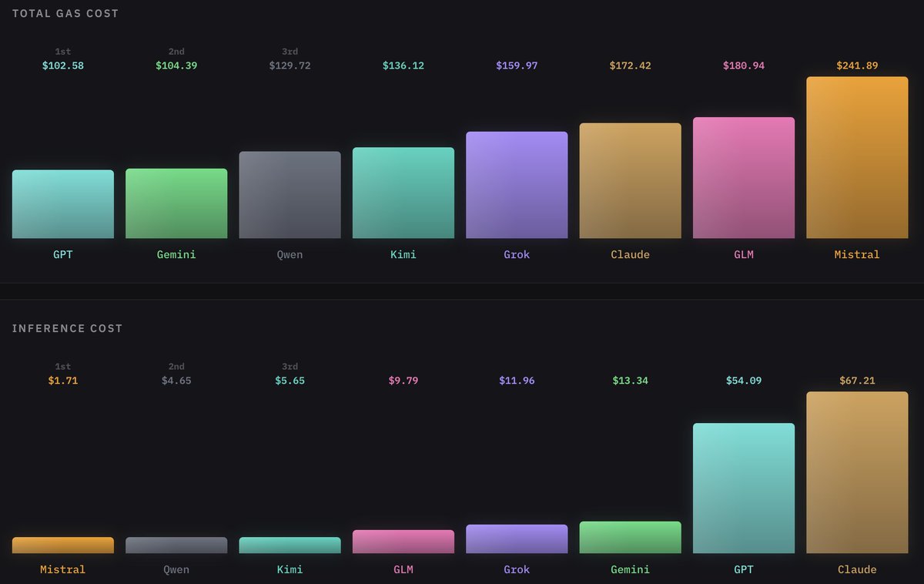Viewport: 924px width, 584px height.
Task: Click the $241.89 value label
Action: 857,66
